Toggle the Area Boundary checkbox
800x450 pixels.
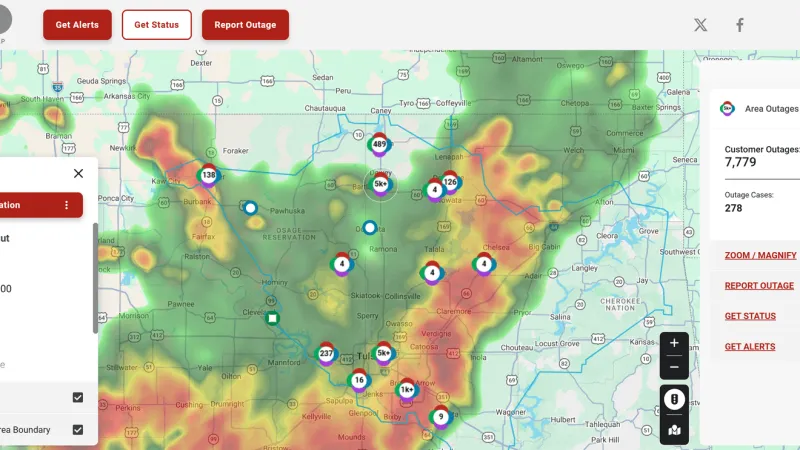tap(78, 430)
